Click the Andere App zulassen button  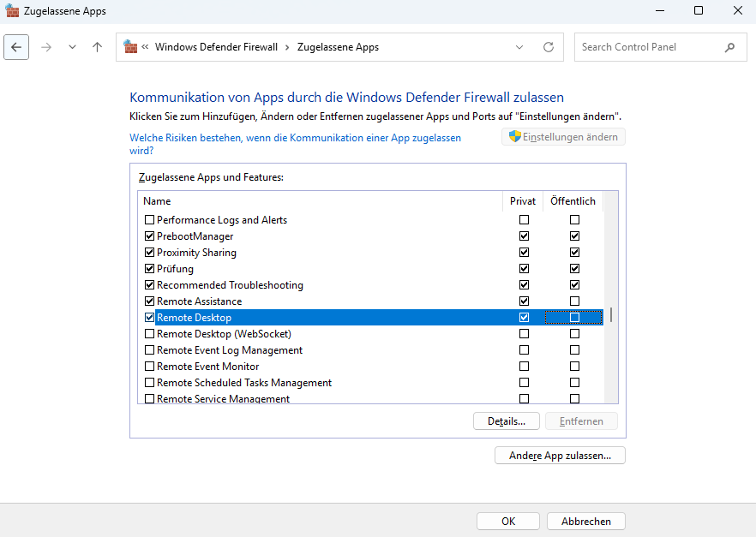560,456
